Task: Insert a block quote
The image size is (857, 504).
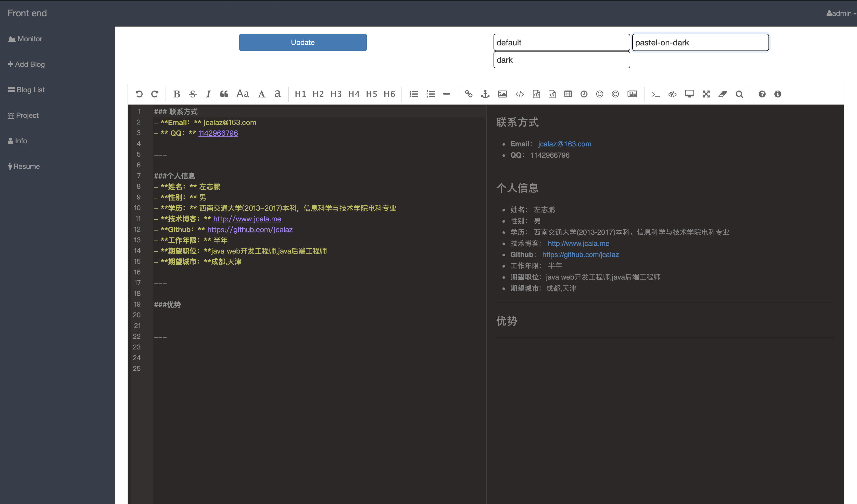Action: (224, 94)
